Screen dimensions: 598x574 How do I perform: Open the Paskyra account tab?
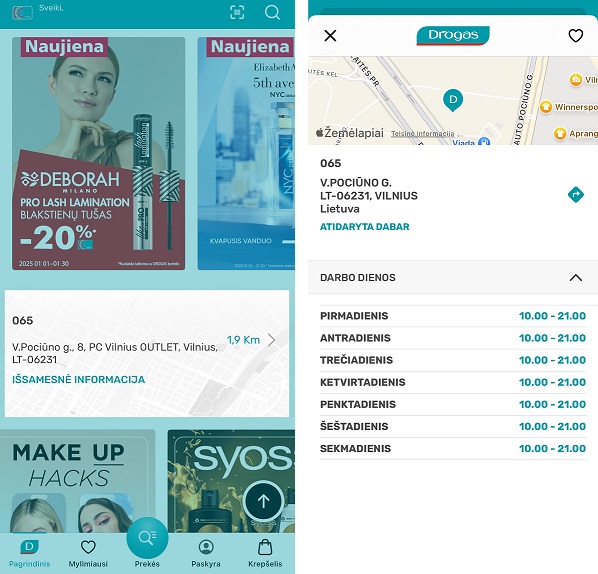(206, 553)
